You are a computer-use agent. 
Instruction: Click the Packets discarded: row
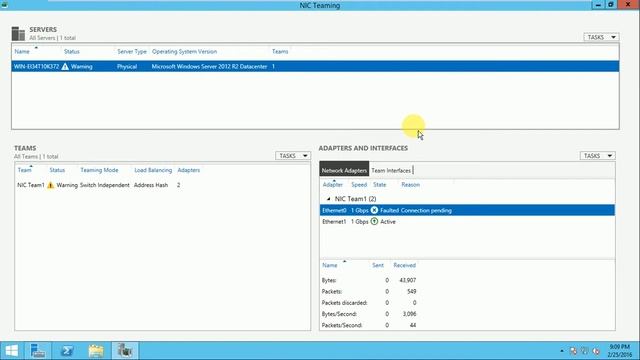click(369, 303)
